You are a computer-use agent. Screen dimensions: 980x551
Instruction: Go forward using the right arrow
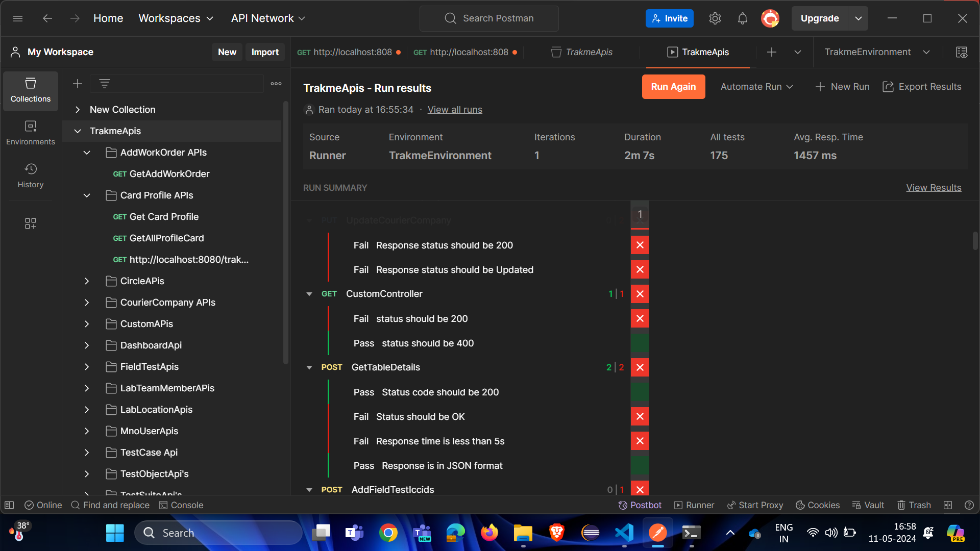point(75,18)
